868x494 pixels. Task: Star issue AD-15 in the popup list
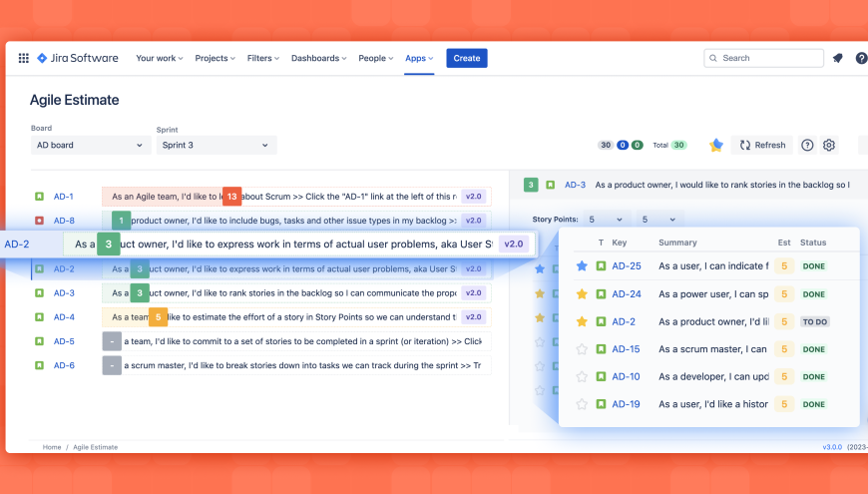point(582,349)
